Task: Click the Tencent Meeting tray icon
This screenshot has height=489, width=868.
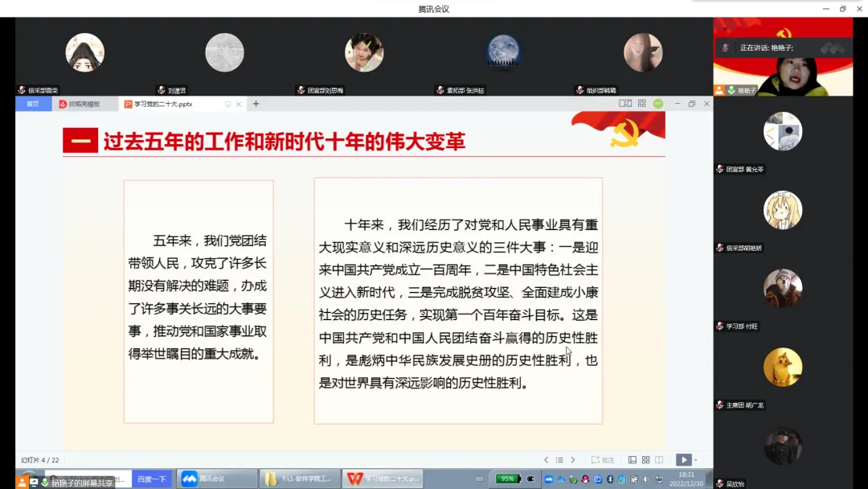Action: (x=549, y=479)
